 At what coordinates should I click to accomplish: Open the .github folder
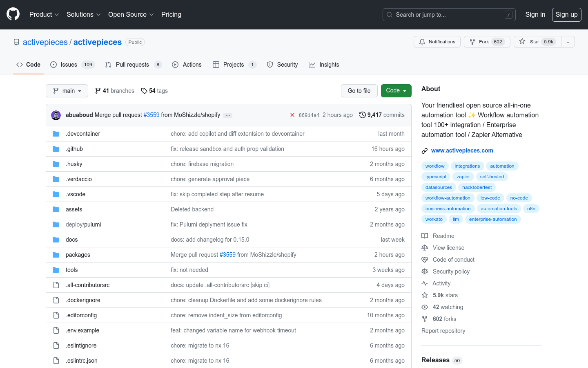point(74,149)
